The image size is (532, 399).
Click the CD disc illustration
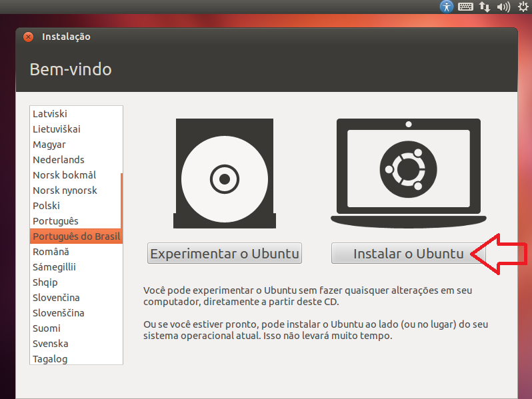(225, 173)
